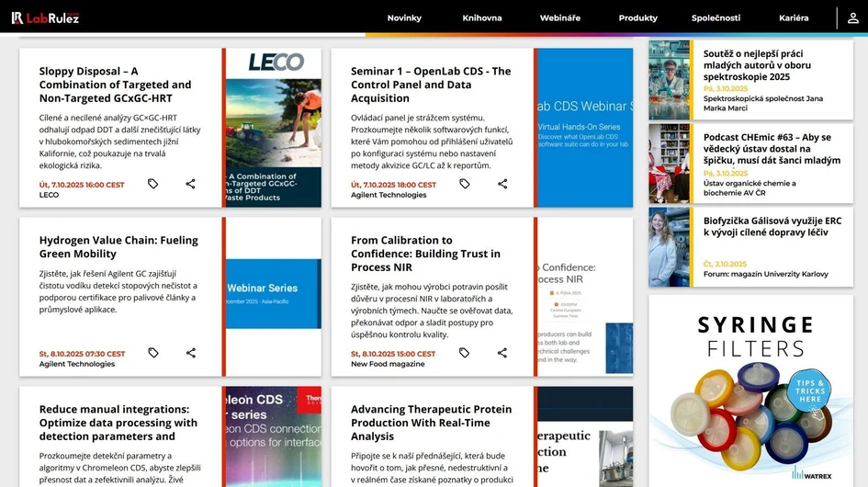
Task: Click the LECO webinar thumbnail image
Action: 275,128
